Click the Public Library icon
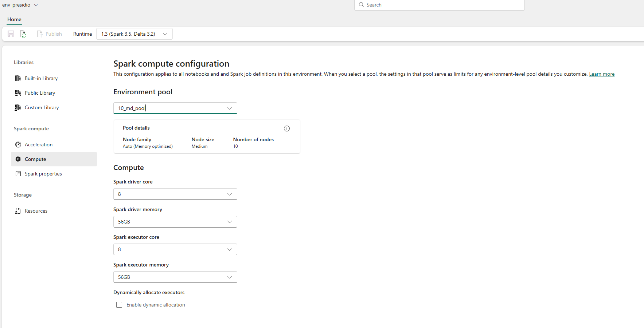This screenshot has height=328, width=644. (18, 93)
